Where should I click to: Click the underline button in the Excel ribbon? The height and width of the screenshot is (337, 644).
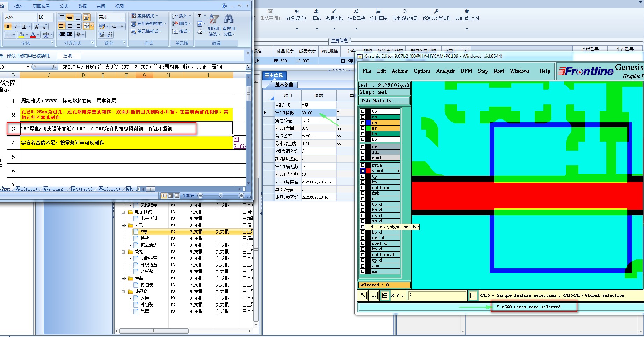tap(24, 27)
